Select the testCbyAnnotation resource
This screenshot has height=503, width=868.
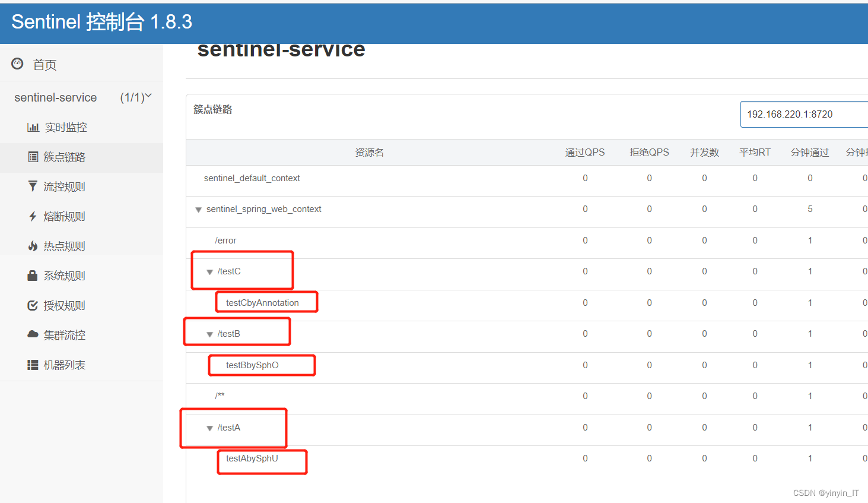click(262, 303)
